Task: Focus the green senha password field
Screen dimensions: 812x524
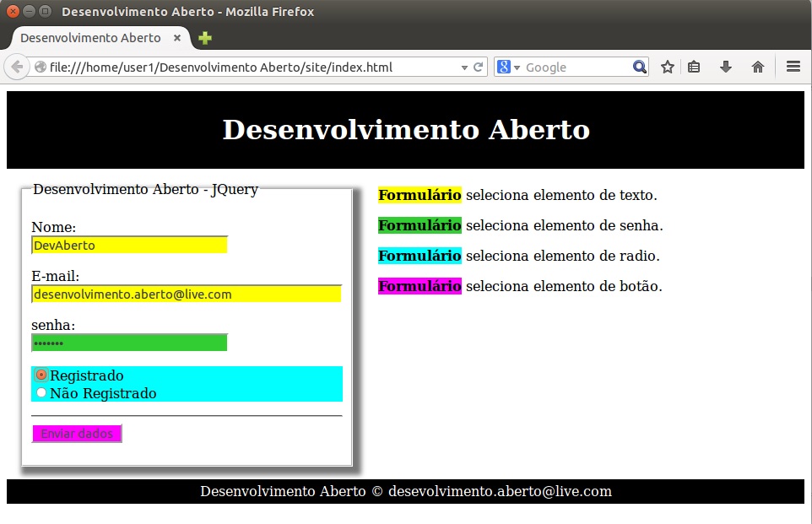Action: click(x=129, y=343)
